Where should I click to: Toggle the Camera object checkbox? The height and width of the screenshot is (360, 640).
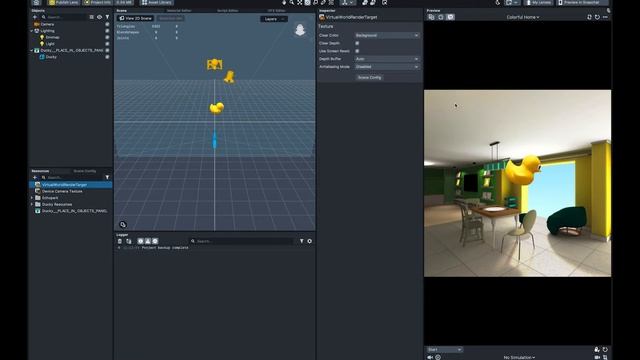pos(107,24)
